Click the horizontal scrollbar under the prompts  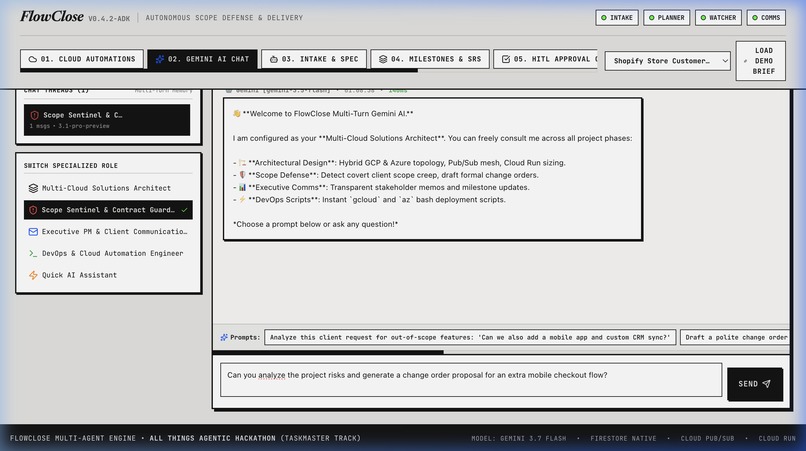pos(328,352)
